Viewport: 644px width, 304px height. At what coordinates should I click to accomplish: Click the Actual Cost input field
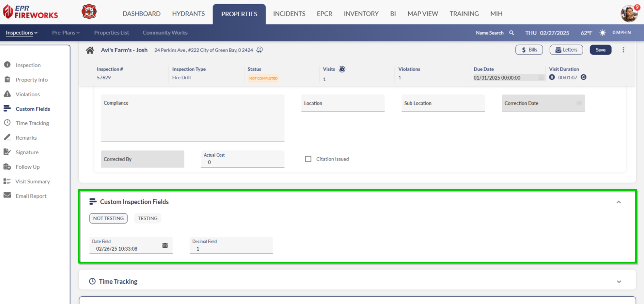[x=243, y=162]
